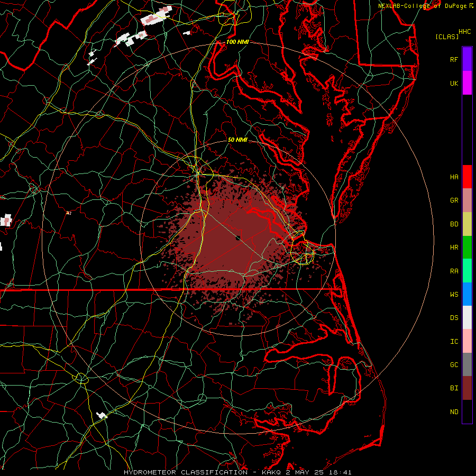Click the small black radar-site gap in the biological echo
476x476 pixels.
[239, 237]
